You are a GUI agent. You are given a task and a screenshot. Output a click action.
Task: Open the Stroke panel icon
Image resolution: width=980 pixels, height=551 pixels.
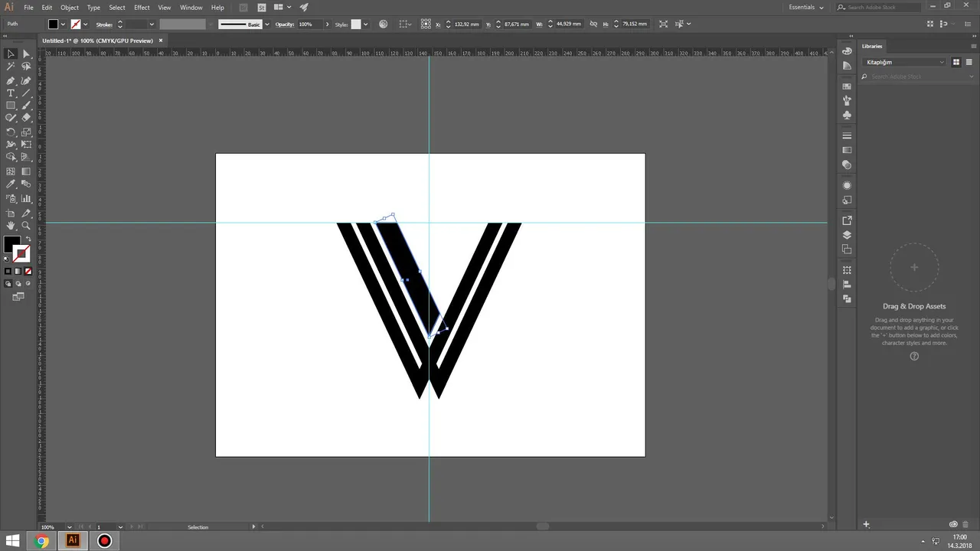click(x=847, y=135)
